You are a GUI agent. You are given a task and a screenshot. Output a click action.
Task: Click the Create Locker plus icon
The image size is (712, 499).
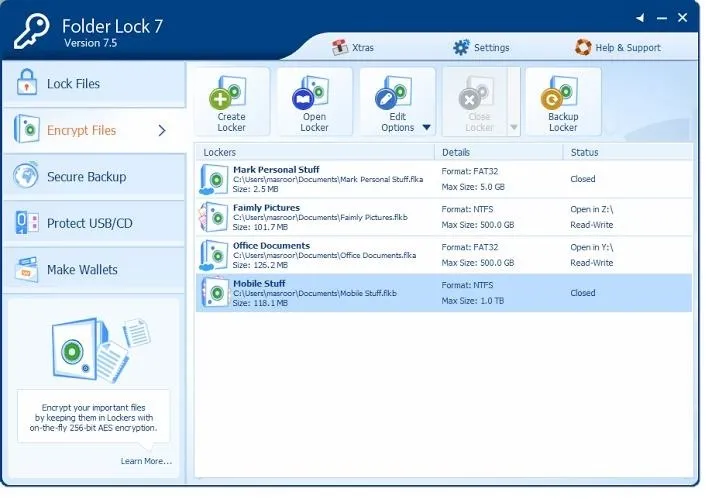pos(227,93)
